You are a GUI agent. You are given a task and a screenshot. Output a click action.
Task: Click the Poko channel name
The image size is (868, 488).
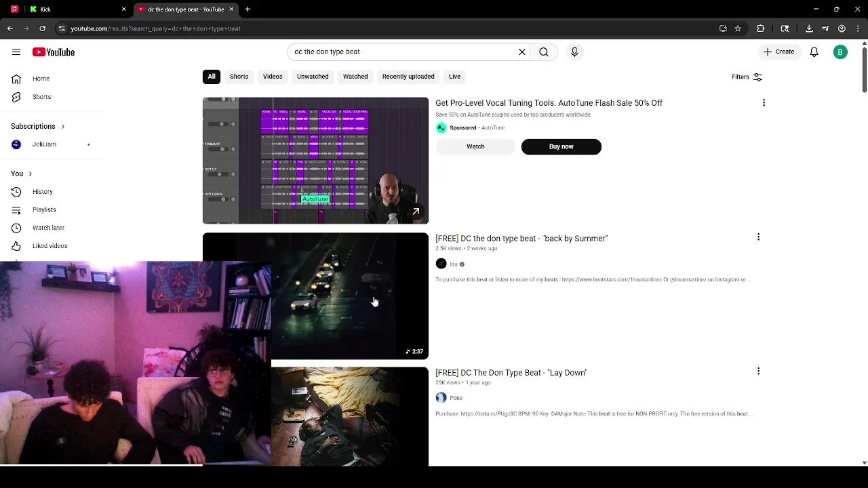point(456,398)
